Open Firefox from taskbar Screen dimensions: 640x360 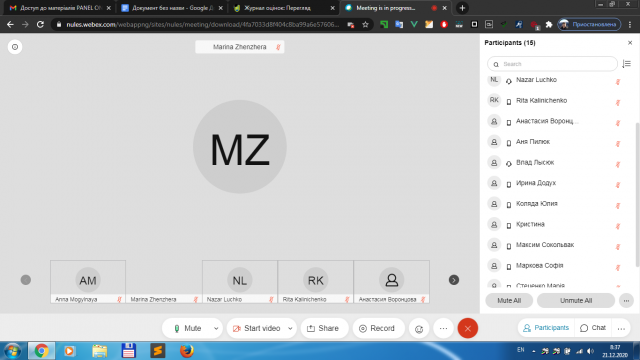(187, 351)
